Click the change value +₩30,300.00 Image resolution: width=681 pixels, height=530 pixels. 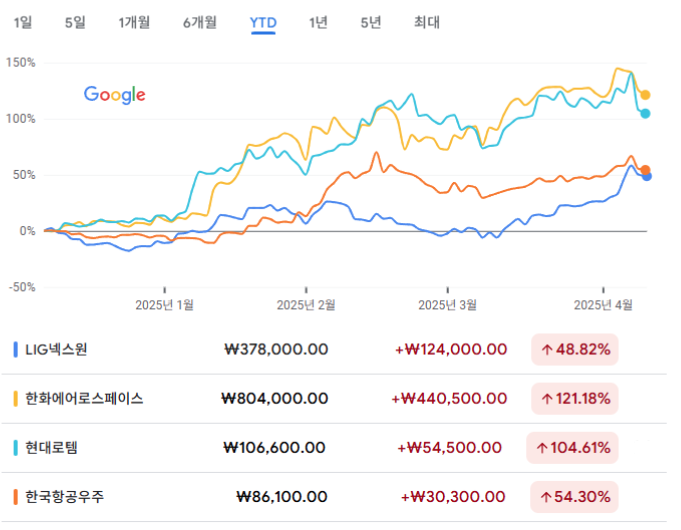453,497
